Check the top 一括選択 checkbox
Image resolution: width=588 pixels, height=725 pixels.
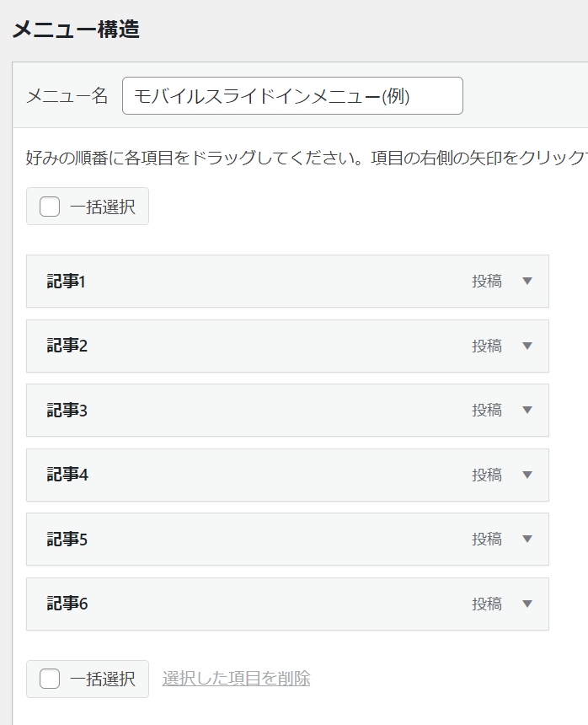point(50,207)
